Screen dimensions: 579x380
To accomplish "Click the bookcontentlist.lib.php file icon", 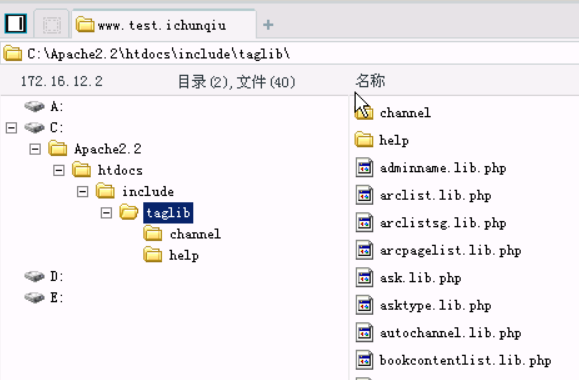I will click(x=364, y=360).
